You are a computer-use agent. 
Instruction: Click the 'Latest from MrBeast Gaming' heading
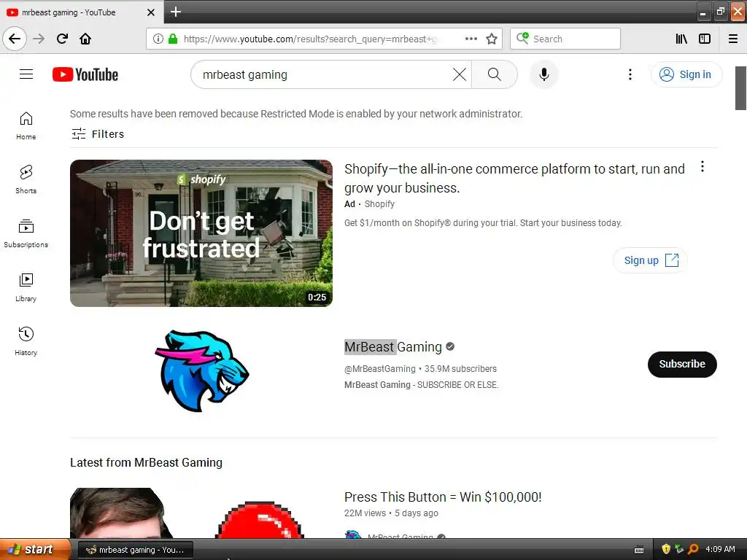click(x=146, y=462)
